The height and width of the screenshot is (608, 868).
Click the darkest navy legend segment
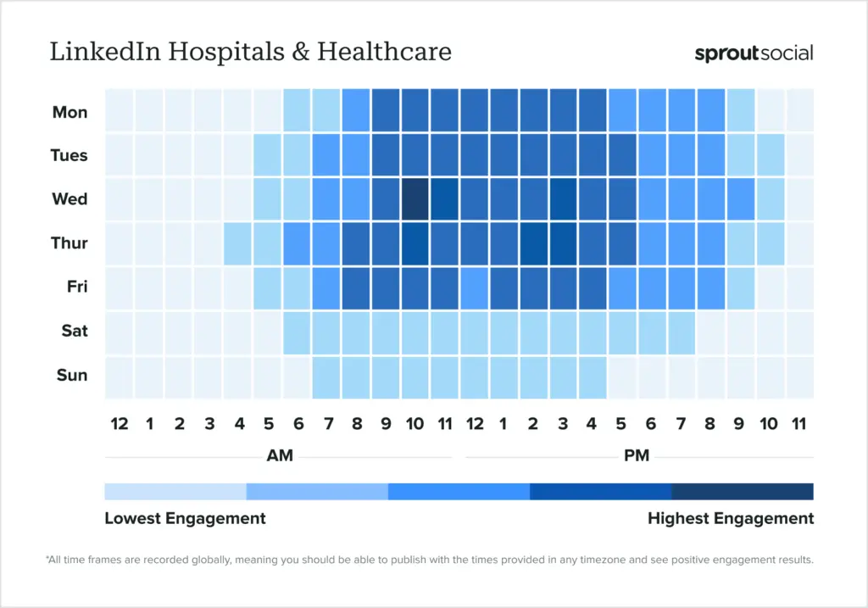coord(743,492)
